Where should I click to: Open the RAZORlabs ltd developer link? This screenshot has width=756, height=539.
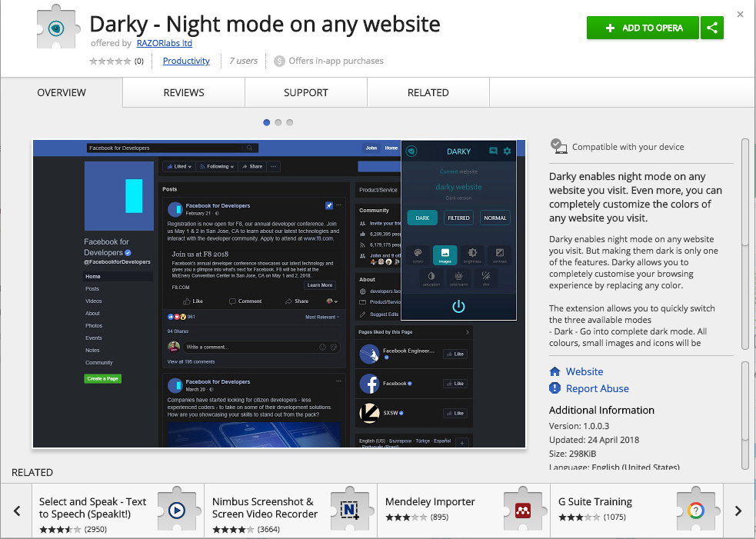click(165, 43)
